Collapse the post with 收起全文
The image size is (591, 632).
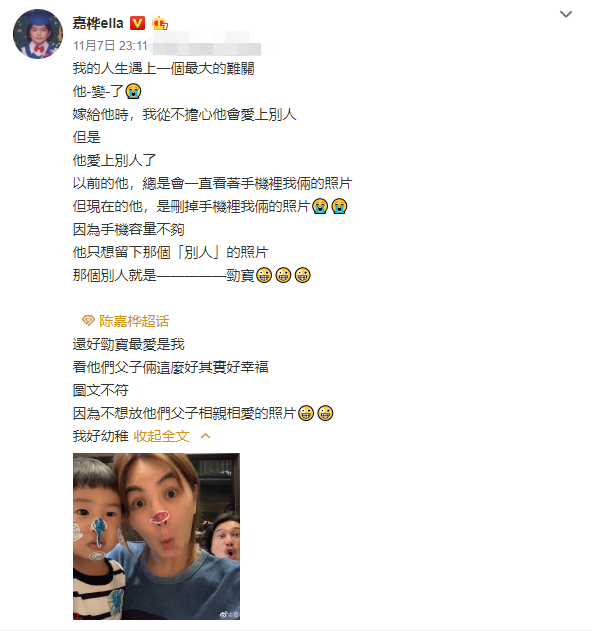click(161, 436)
